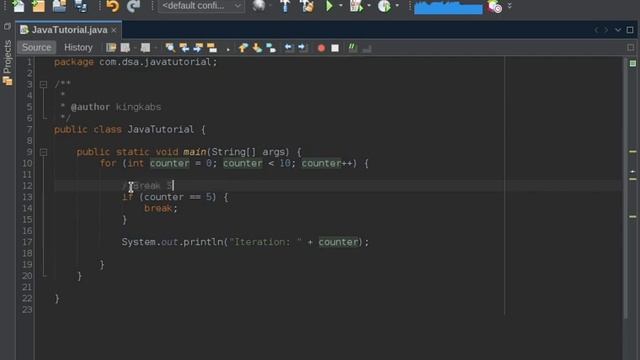Click the Profile Project icon
This screenshot has width=640, height=360.
click(384, 6)
